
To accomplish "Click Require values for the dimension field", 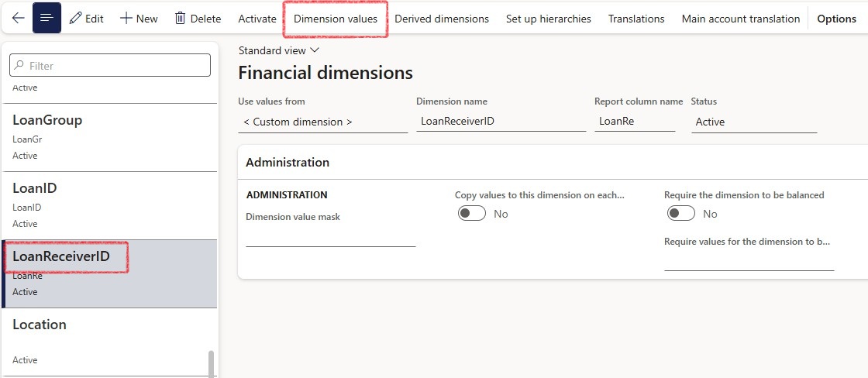I will pyautogui.click(x=749, y=261).
